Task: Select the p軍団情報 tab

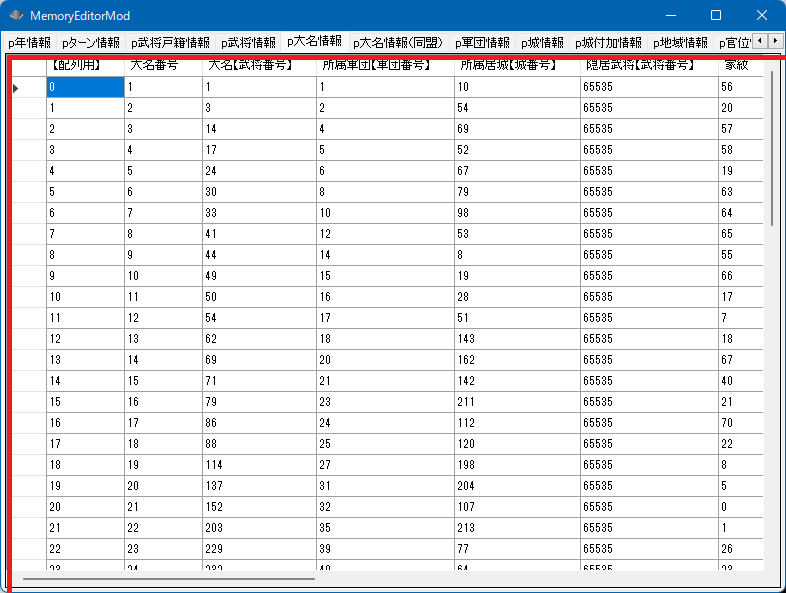Action: 482,43
